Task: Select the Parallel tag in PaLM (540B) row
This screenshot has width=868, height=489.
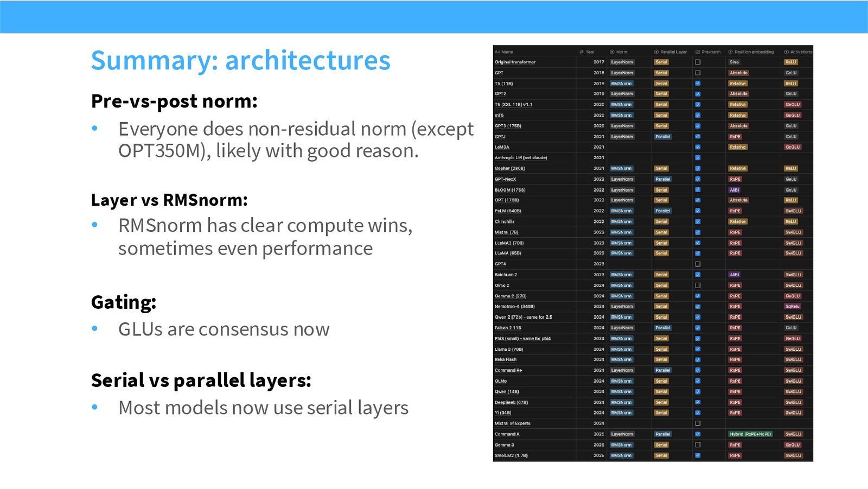Action: (x=662, y=211)
